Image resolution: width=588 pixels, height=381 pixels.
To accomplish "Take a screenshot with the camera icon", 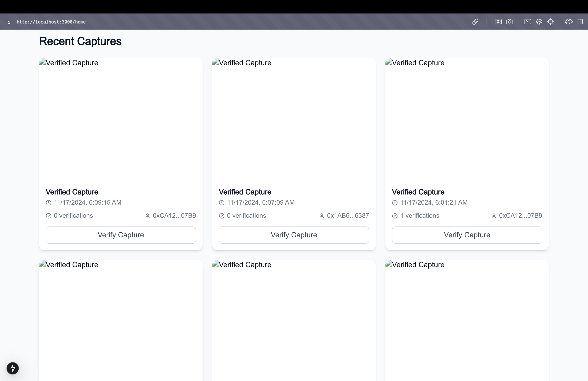I will (x=509, y=22).
